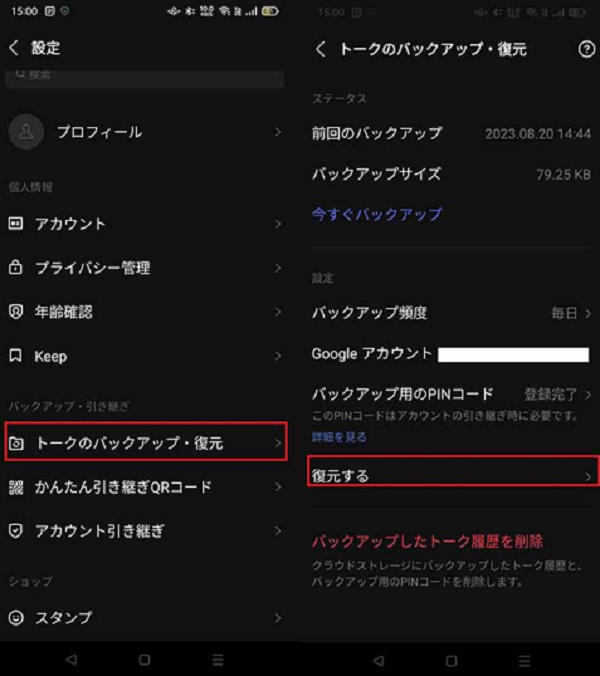Open トークのバックアップ・復元 in 設定 list
The image size is (600, 676).
coord(146,442)
